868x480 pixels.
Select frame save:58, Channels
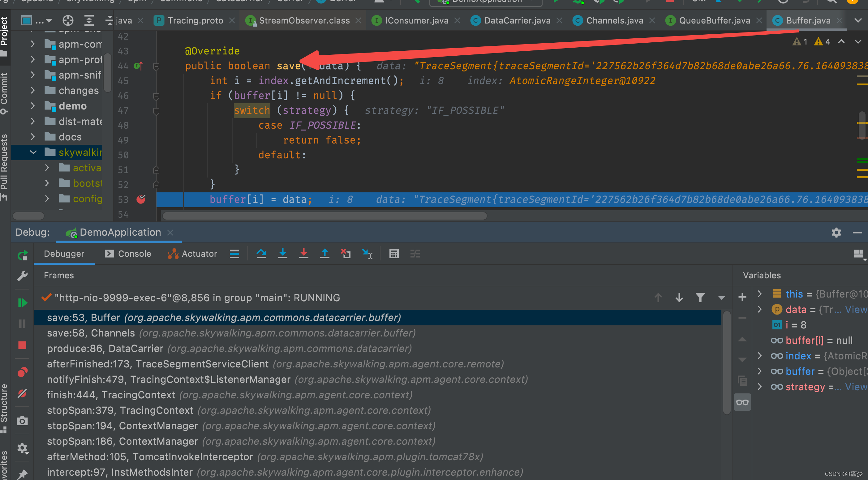[x=377, y=333]
